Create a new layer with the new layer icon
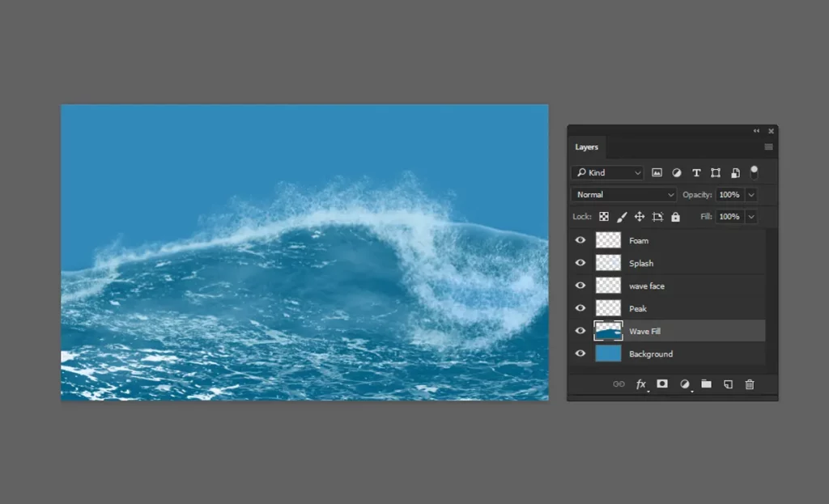829x504 pixels. [727, 383]
